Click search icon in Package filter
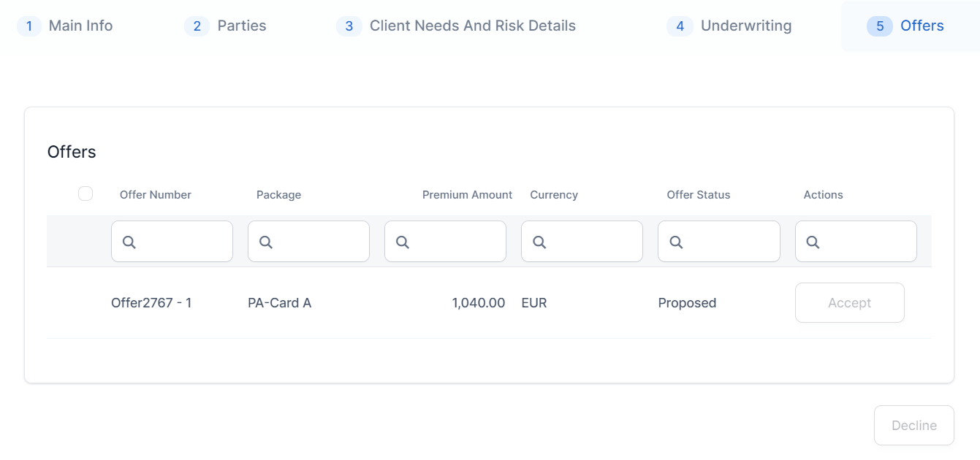This screenshot has width=980, height=460. pyautogui.click(x=266, y=242)
